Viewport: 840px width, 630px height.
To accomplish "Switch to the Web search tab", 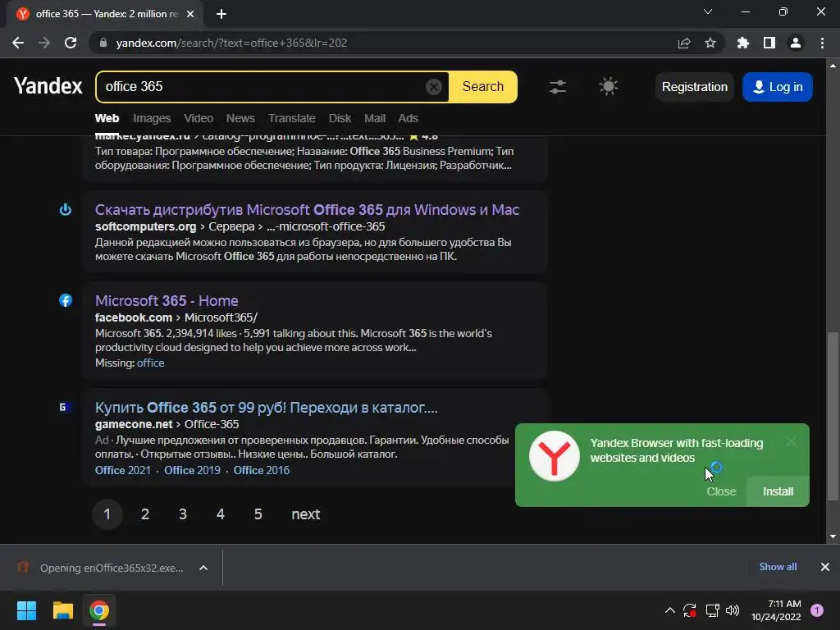I will click(107, 118).
